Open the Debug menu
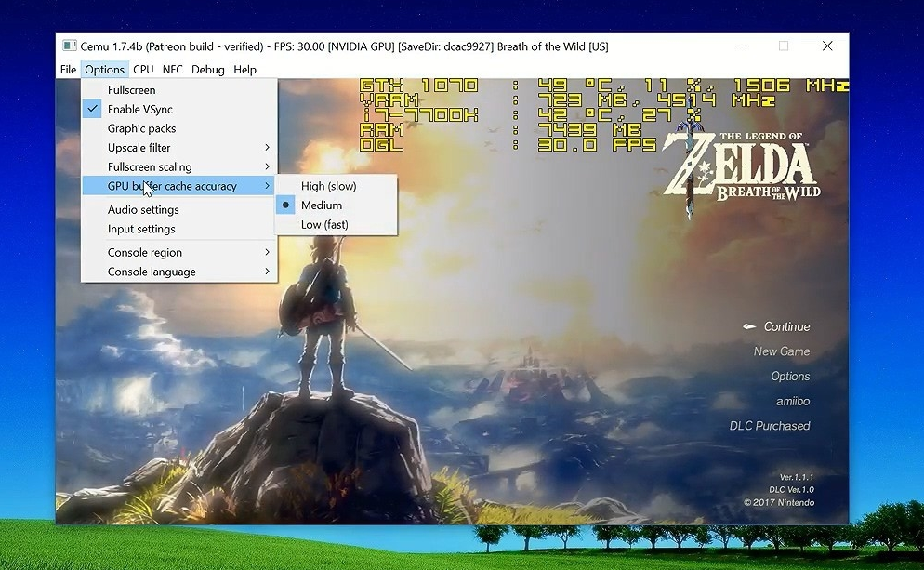This screenshot has height=570, width=924. point(208,70)
